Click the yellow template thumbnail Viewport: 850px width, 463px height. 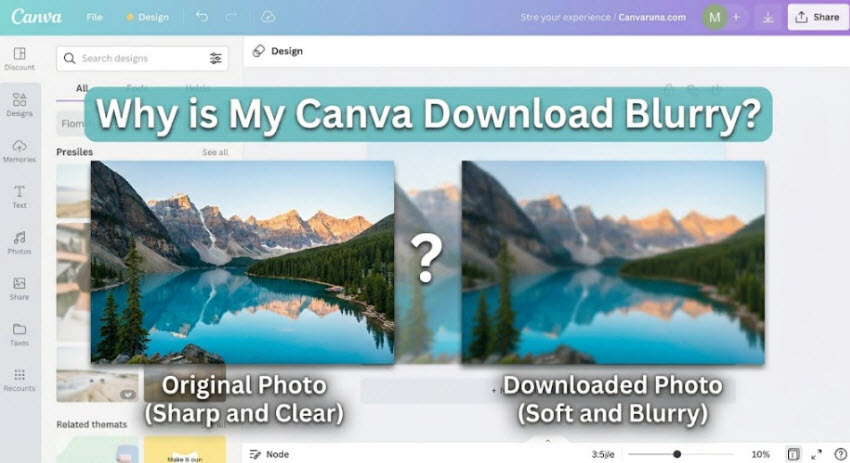click(185, 449)
